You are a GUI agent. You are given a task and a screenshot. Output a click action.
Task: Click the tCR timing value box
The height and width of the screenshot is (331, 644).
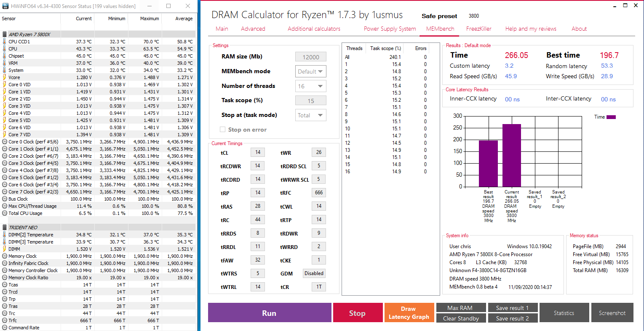[x=319, y=287]
